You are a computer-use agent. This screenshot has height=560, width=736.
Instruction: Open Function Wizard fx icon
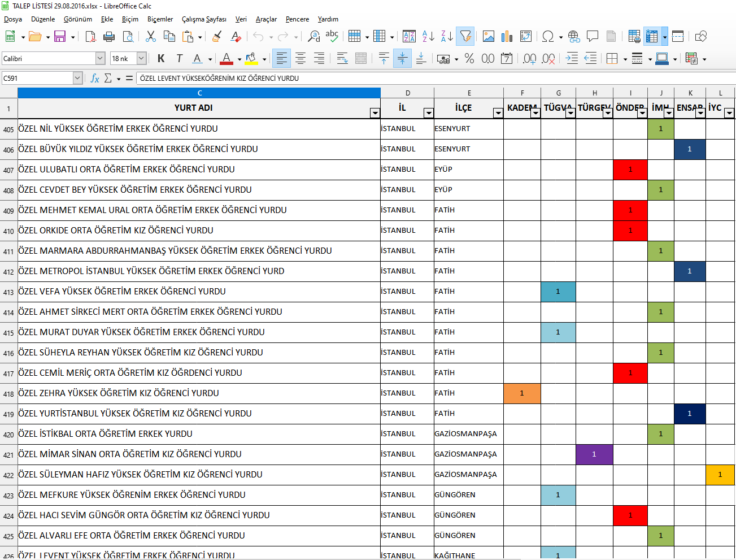(95, 78)
